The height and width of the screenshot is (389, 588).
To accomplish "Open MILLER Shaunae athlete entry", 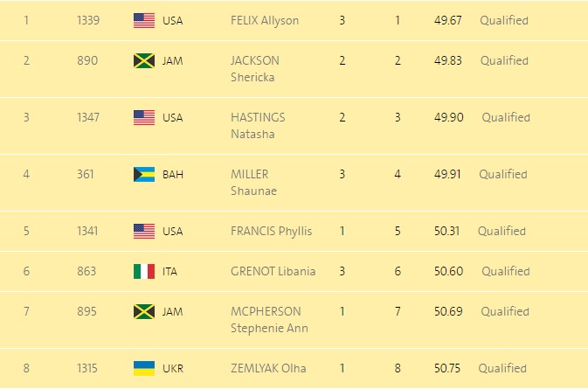I will coord(254,183).
